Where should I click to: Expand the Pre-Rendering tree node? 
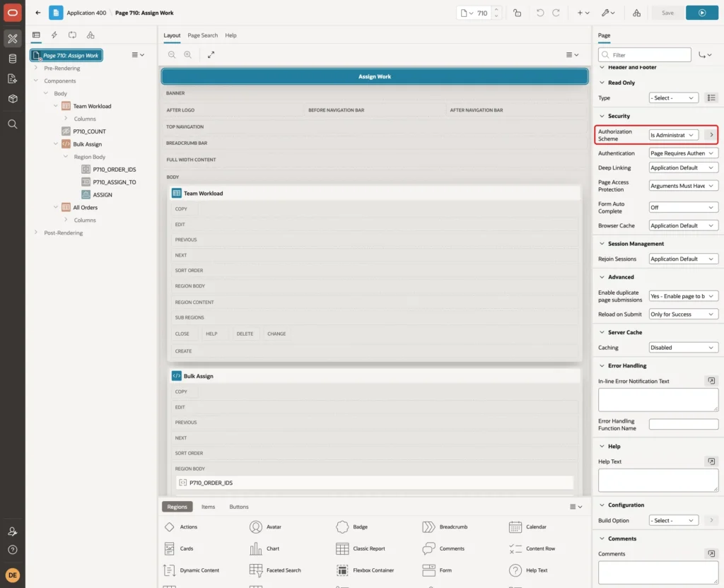[x=36, y=68]
